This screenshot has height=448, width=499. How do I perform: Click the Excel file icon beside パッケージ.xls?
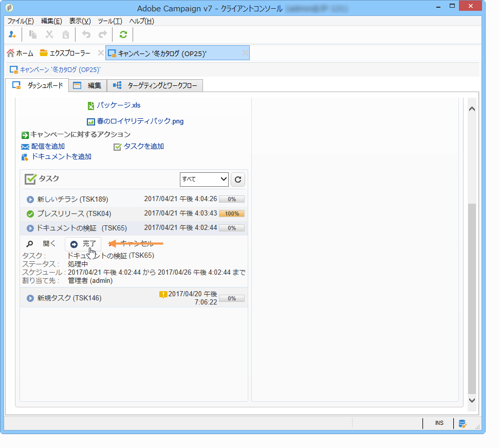91,106
